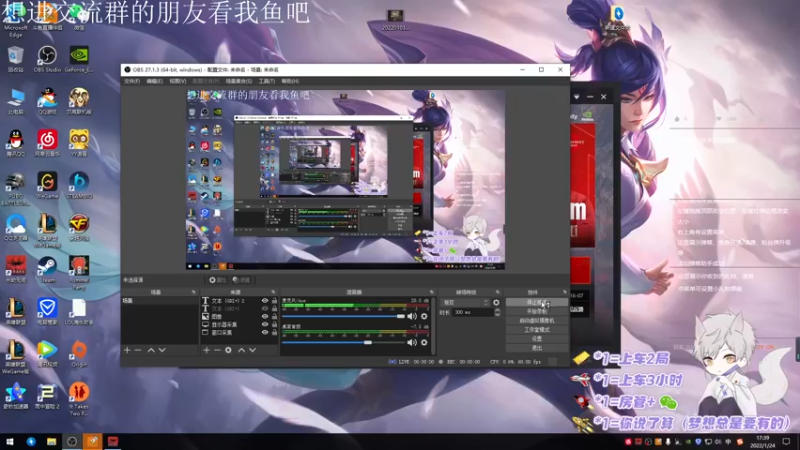This screenshot has width=800, height=450.
Task: Open the 编辑(E) menu in OBS
Action: pos(154,81)
